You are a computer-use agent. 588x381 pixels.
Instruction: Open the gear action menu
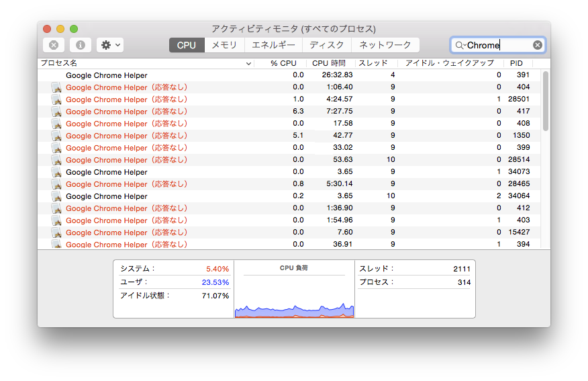point(110,45)
